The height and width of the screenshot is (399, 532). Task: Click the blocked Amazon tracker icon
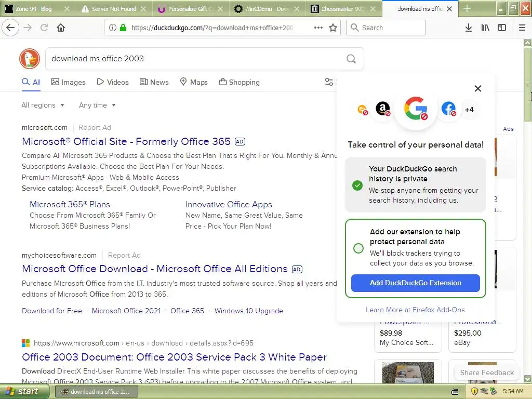point(383,109)
